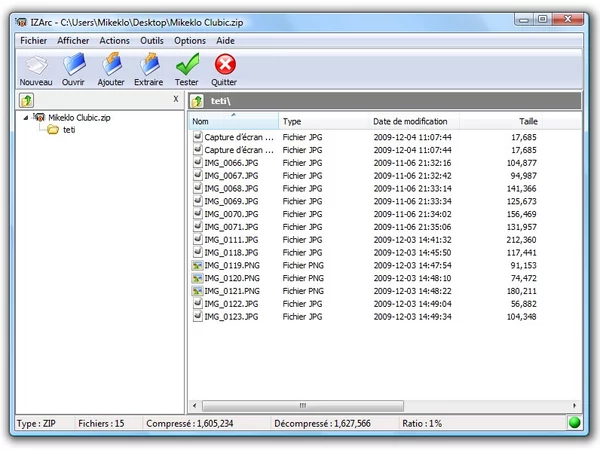Click the IMG_0120.PNG file icon

(197, 278)
